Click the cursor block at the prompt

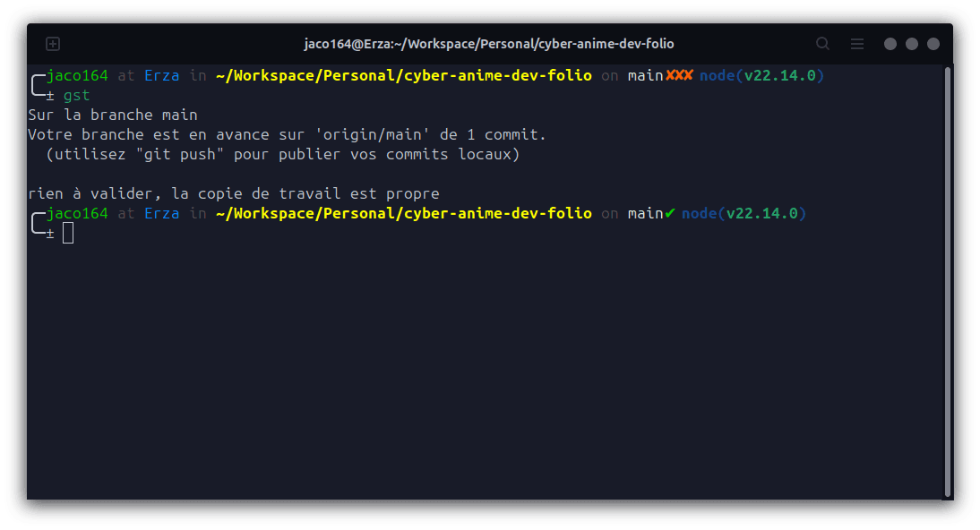click(68, 234)
